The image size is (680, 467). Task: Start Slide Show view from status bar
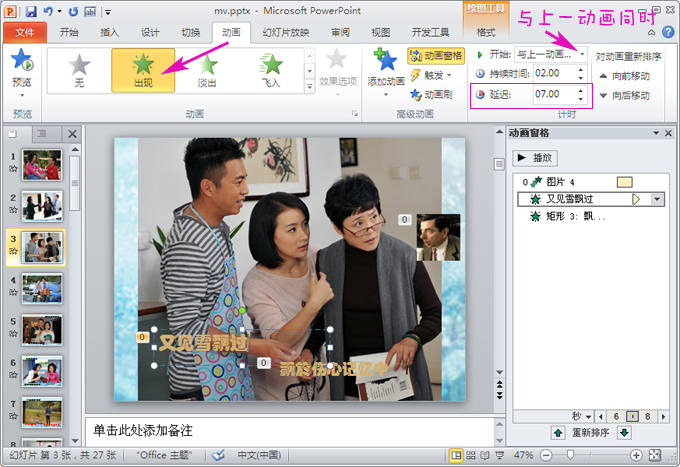click(x=499, y=455)
